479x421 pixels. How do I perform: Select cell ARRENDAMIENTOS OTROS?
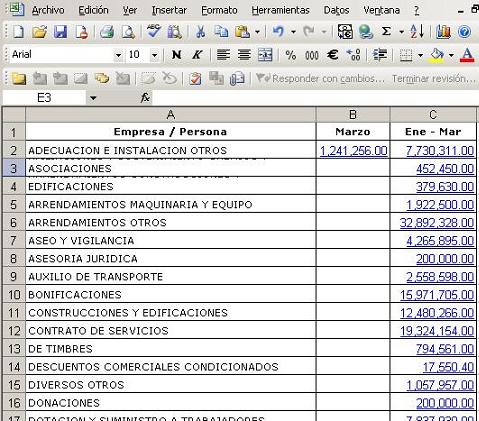[171, 222]
